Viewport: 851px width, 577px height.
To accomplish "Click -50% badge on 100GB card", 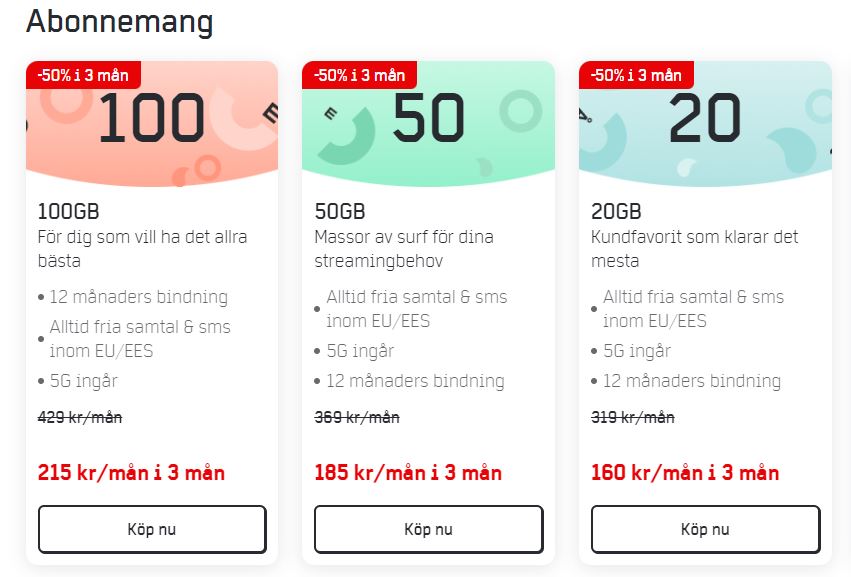I will [x=84, y=75].
